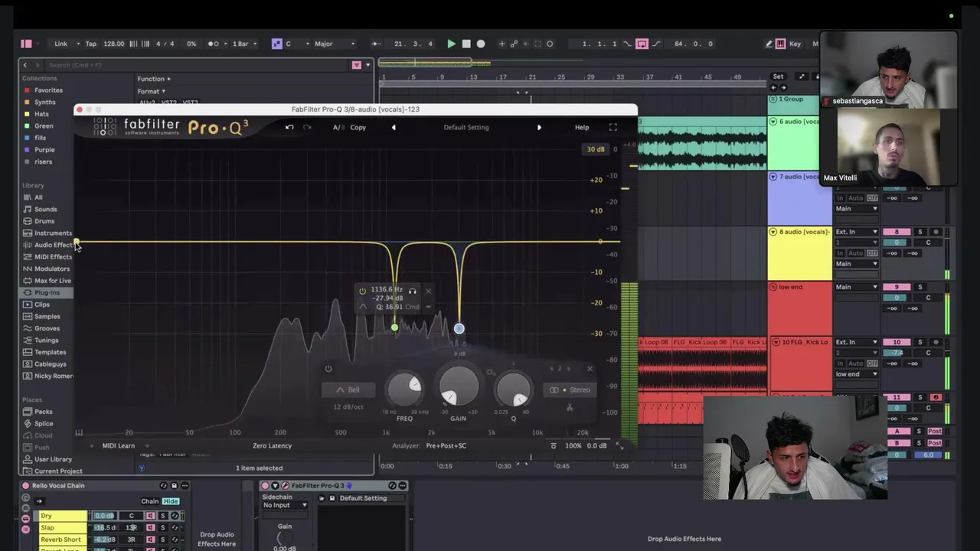Click the browser search field
Viewport: 980px width, 551px height.
click(195, 65)
